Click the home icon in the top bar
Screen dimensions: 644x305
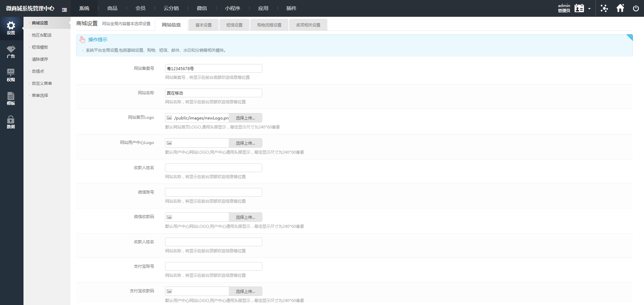620,8
